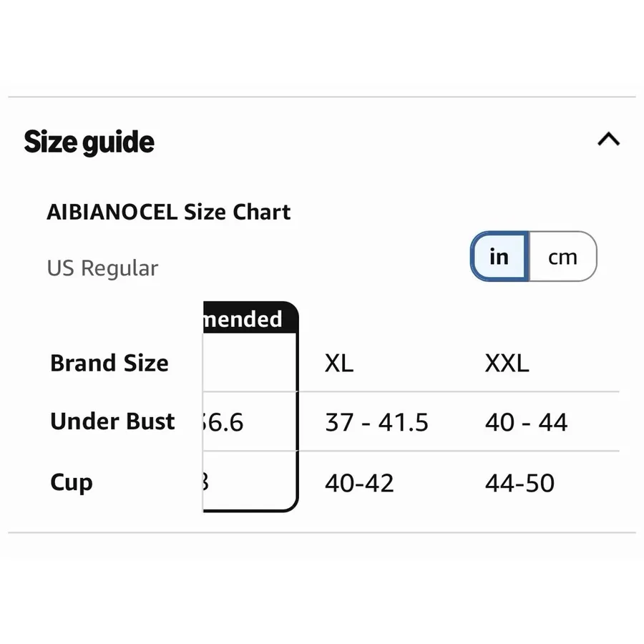Click XL cup value 40-42
This screenshot has height=644, width=644.
click(x=359, y=482)
